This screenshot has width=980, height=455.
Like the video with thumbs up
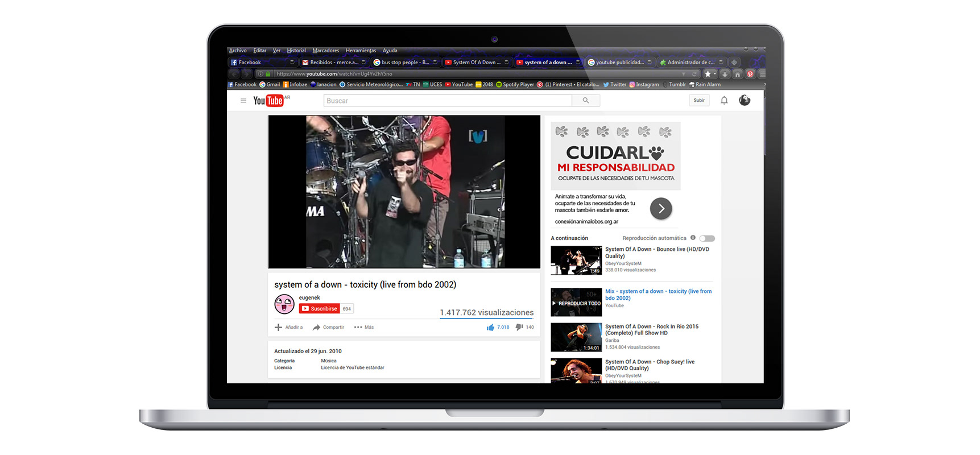pyautogui.click(x=490, y=327)
